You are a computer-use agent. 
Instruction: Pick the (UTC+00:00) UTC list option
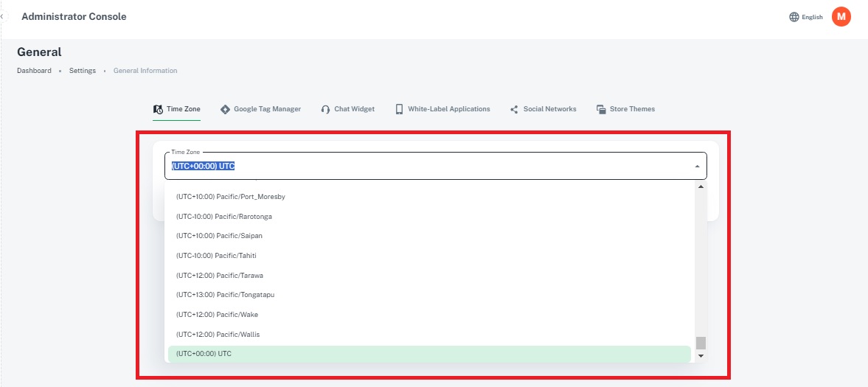click(x=204, y=354)
